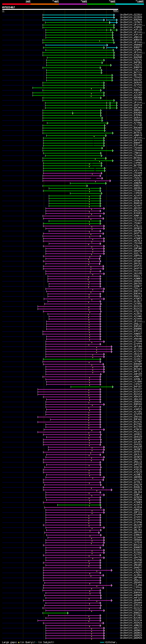This screenshot has width=146, height=644.
Task: Pick the UniRef100_B6TR31 row label
Action: (131, 133)
